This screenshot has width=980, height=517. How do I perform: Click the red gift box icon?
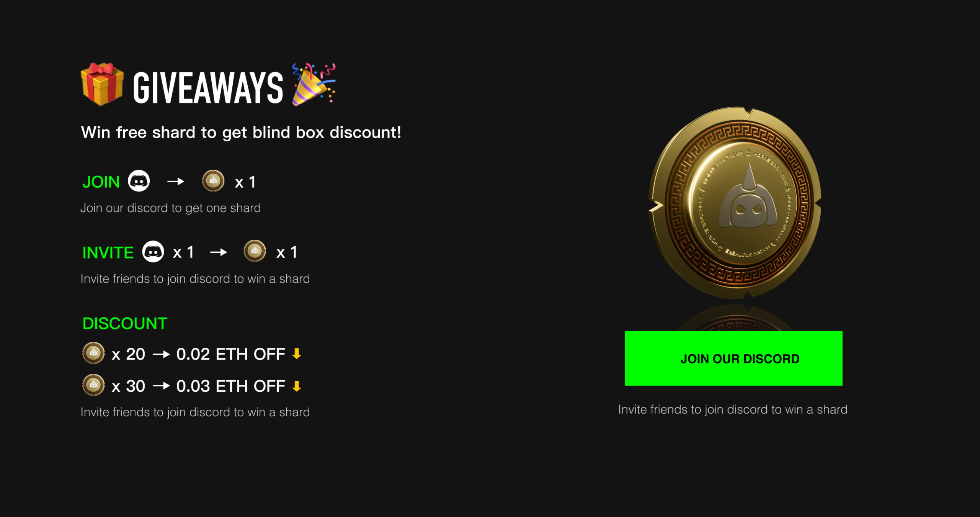[102, 84]
